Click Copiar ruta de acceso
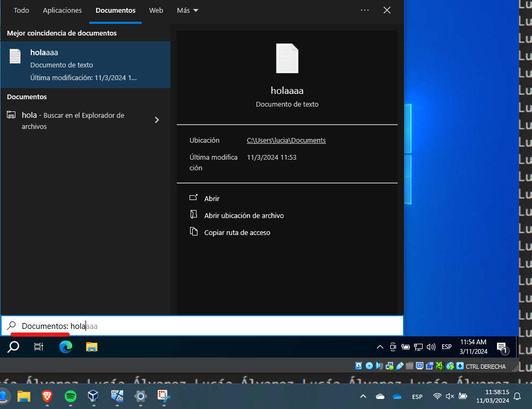The width and height of the screenshot is (532, 409). (237, 232)
